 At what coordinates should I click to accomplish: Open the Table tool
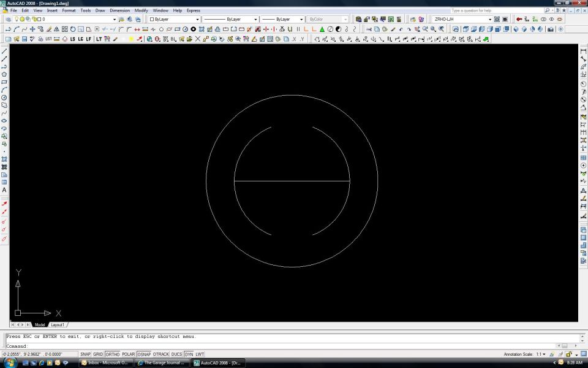pos(4,183)
